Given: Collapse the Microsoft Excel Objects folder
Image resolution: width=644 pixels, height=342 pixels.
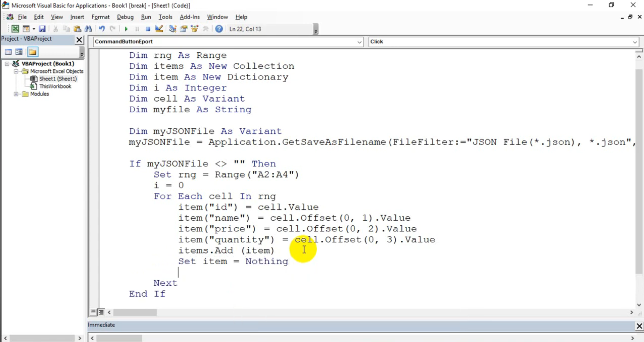Looking at the screenshot, I should click(x=16, y=71).
